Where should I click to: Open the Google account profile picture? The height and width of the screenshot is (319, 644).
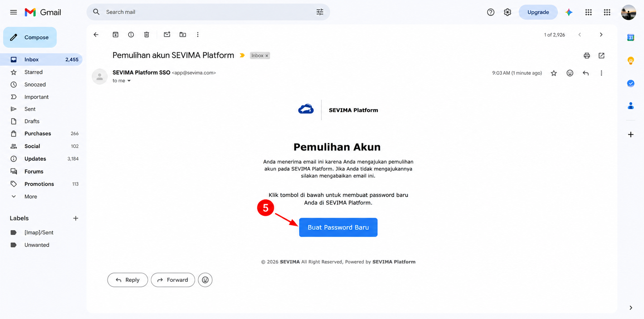tap(628, 12)
